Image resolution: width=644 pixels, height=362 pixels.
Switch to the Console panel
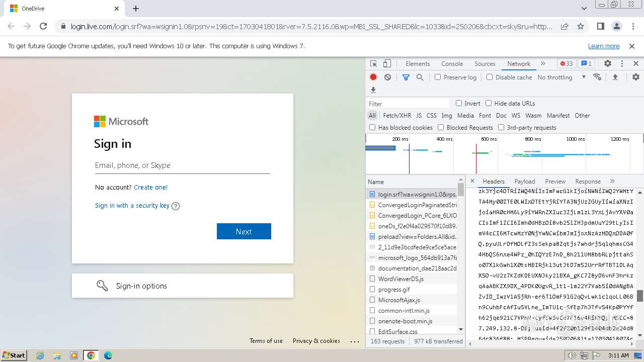coord(452,64)
